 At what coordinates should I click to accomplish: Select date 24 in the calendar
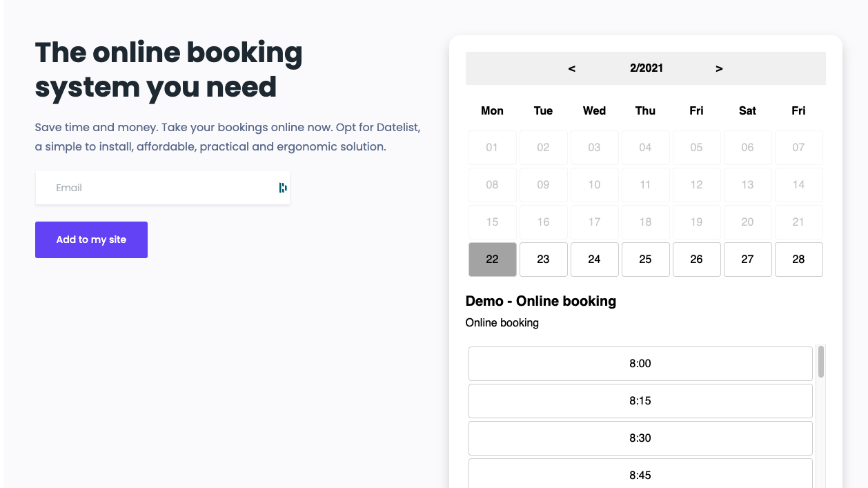tap(594, 259)
